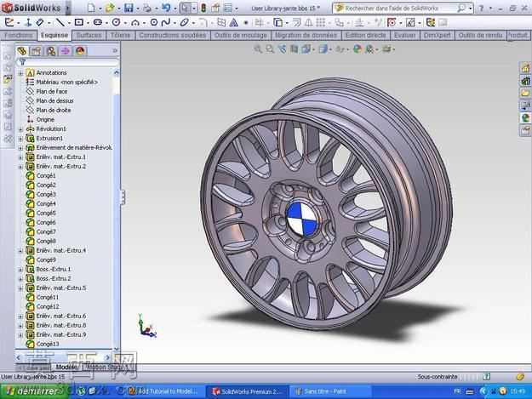Screen dimensions: 532x399
Task: Open the DimXpertManager tab icon
Action: tap(66, 51)
